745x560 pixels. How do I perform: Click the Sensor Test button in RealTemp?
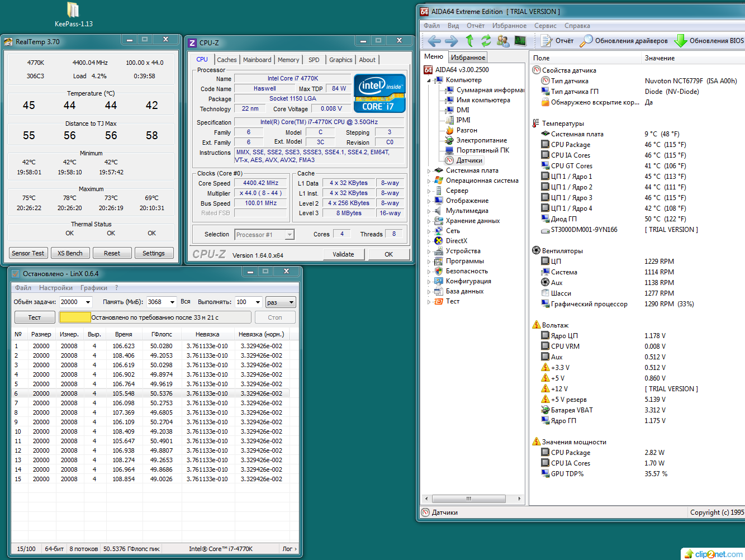(28, 253)
